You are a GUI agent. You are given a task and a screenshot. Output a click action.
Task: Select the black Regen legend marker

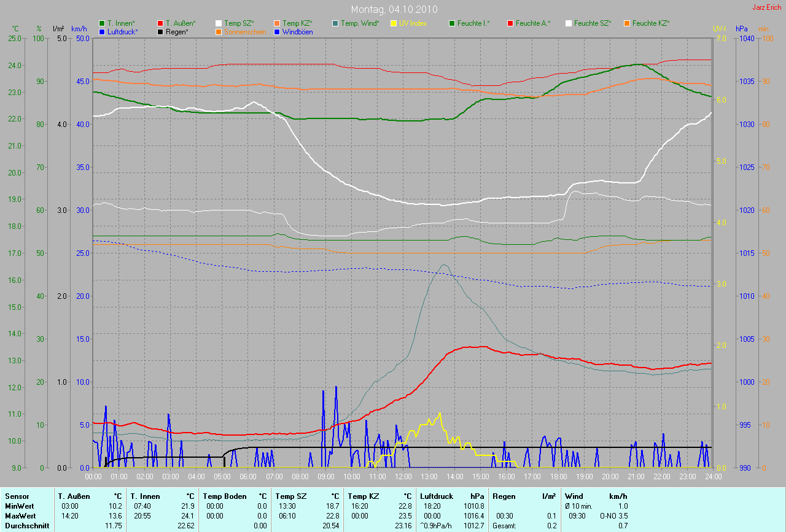click(x=160, y=31)
